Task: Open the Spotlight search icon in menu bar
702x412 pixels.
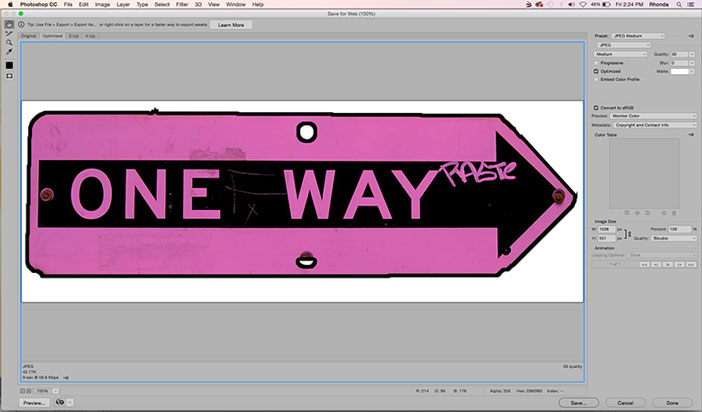Action: click(x=679, y=4)
